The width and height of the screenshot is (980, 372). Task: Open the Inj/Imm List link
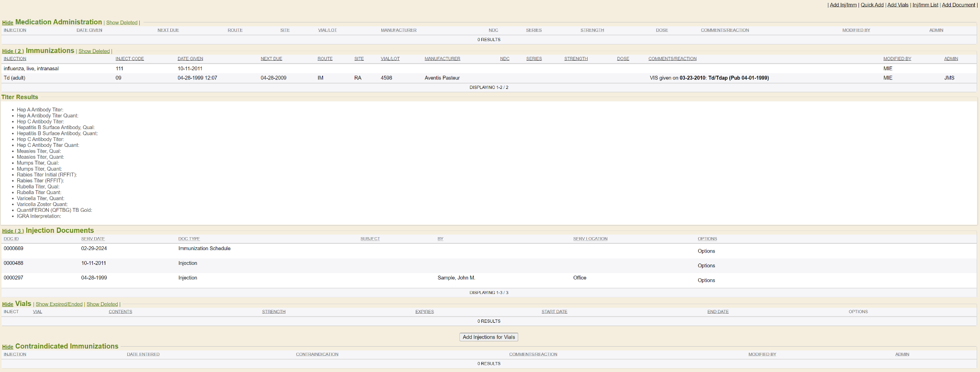point(925,5)
